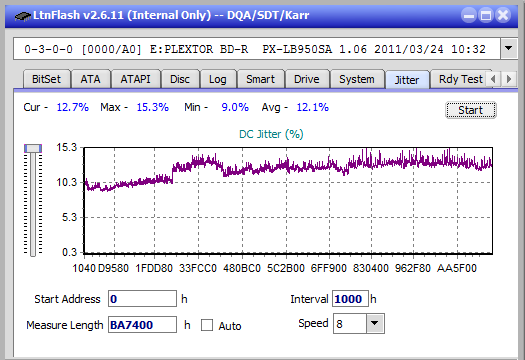Click inside the DC Jitter graph
This screenshot has width=525, height=360.
[x=288, y=200]
